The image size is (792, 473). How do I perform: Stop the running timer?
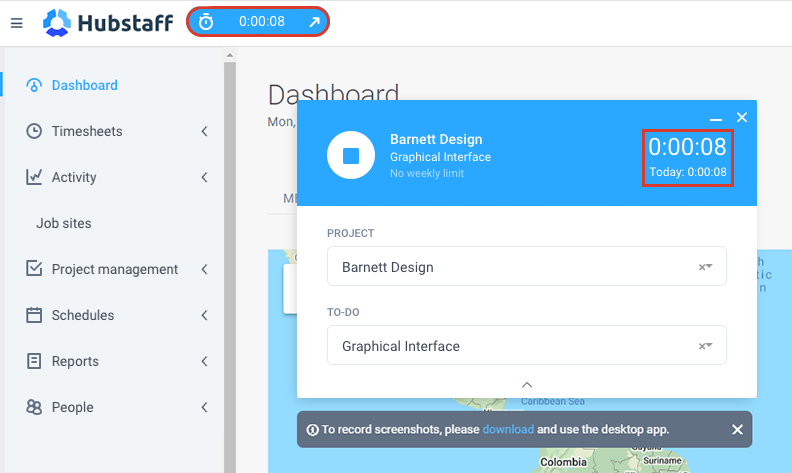coord(351,155)
